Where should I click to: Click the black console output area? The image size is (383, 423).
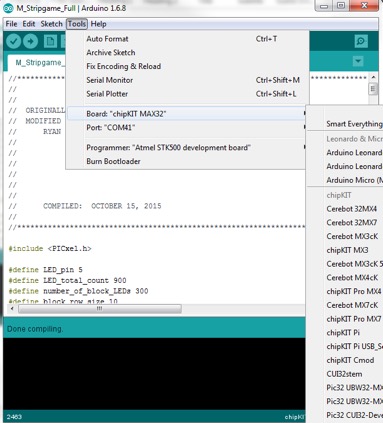[154, 374]
